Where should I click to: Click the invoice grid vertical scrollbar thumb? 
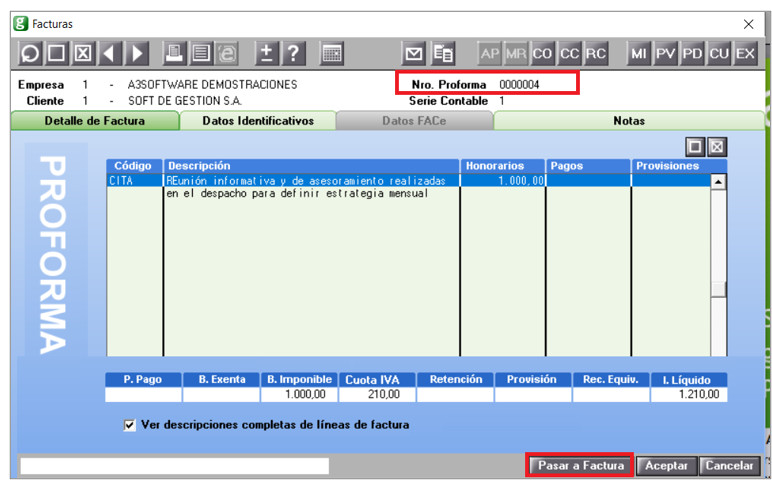[x=718, y=289]
